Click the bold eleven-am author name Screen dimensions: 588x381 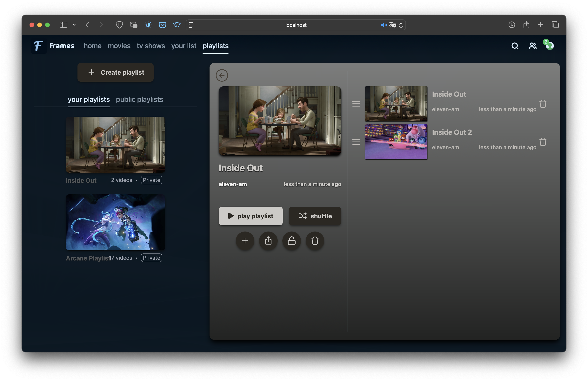coord(233,184)
